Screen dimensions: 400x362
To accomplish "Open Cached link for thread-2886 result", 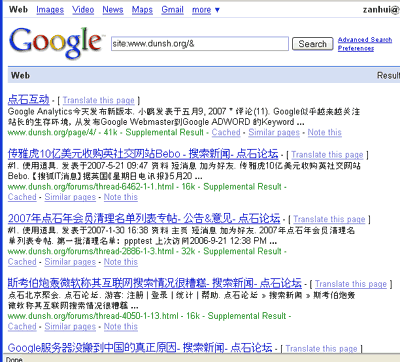I will (22, 262).
